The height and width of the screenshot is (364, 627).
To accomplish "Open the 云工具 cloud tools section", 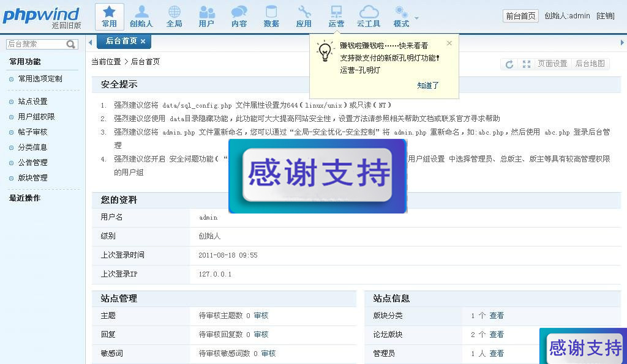I will pos(369,17).
